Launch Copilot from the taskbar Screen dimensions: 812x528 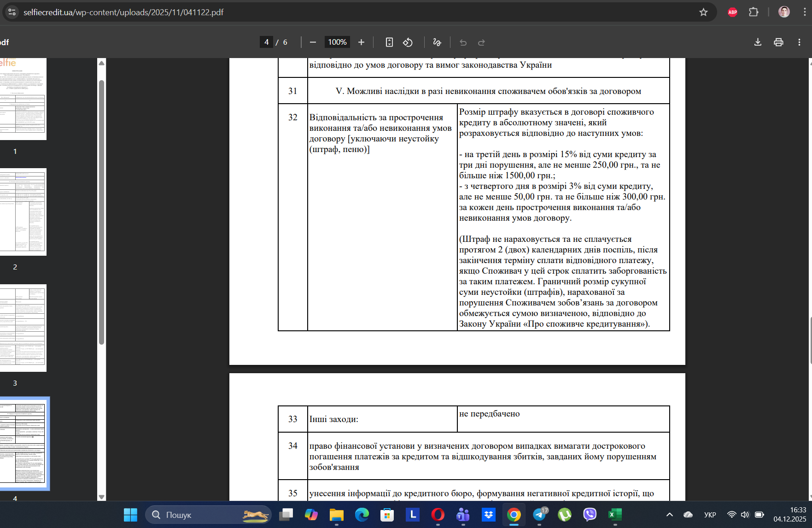tap(311, 515)
